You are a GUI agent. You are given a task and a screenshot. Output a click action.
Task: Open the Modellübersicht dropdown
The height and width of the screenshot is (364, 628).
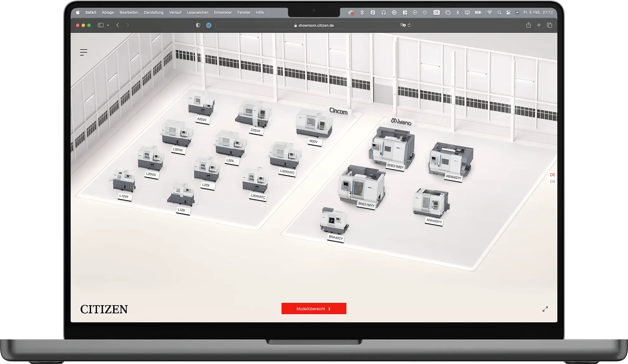(314, 309)
